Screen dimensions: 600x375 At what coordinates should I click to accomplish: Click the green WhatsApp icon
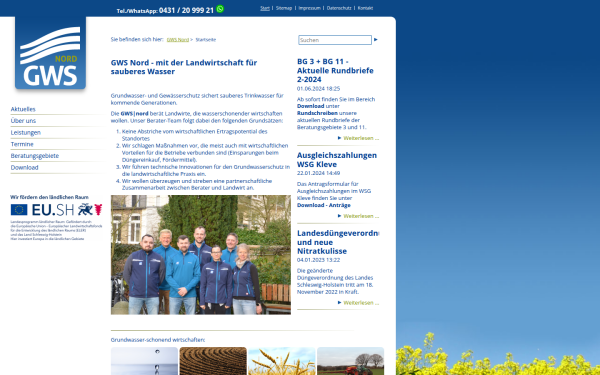click(x=220, y=9)
